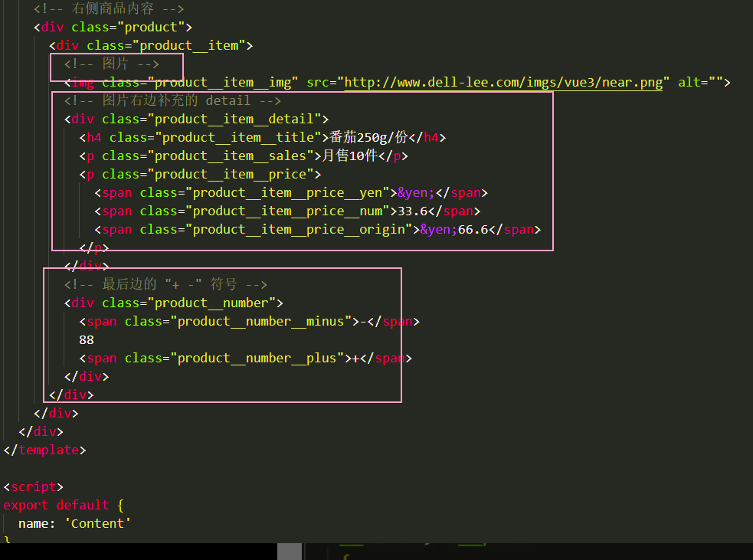Click the original price value 66.6

[473, 230]
